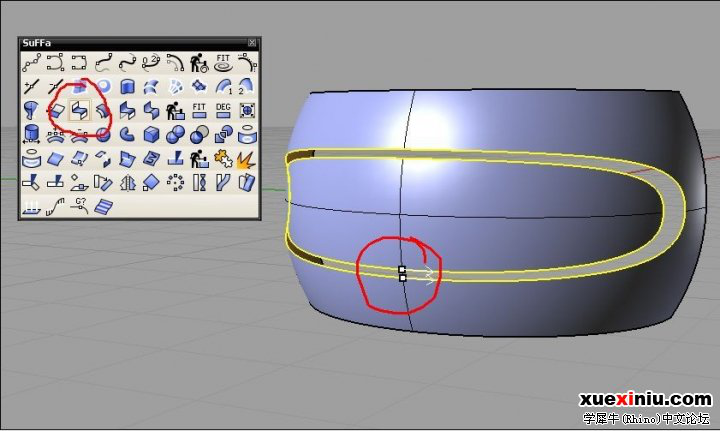720x431 pixels.
Task: Click the sweep 1 rail icon
Action: (223, 86)
